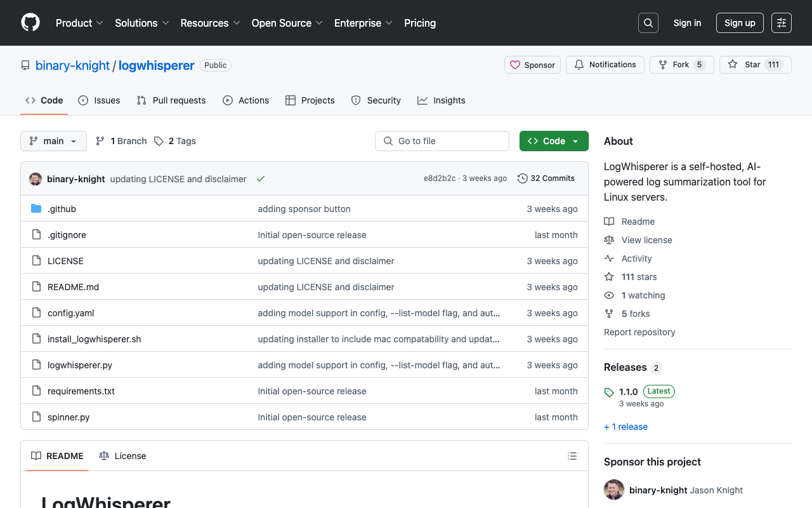Viewport: 812px width, 508px height.
Task: Open the + 1 release link
Action: pos(625,427)
